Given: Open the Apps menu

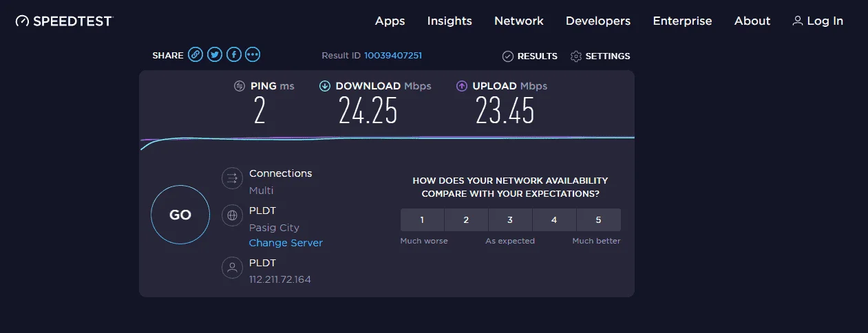Looking at the screenshot, I should tap(390, 21).
